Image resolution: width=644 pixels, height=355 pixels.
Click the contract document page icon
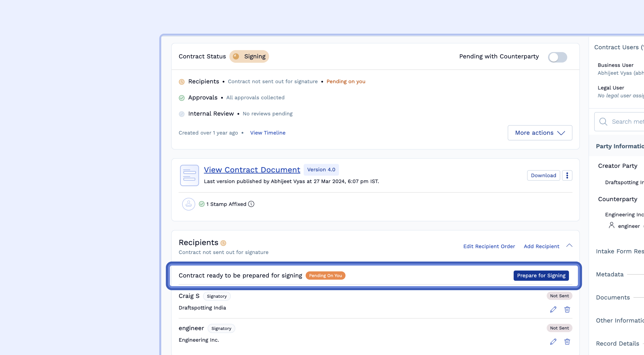pos(189,175)
